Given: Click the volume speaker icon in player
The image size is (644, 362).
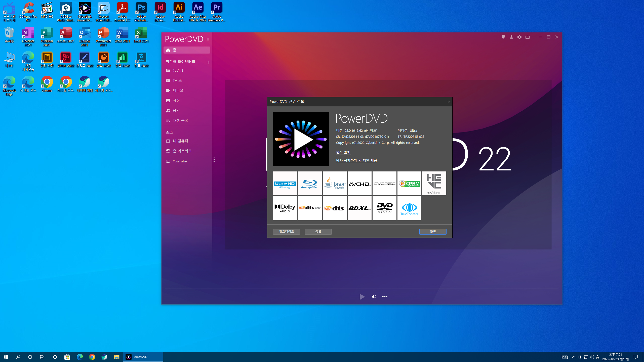Looking at the screenshot, I should click(374, 297).
